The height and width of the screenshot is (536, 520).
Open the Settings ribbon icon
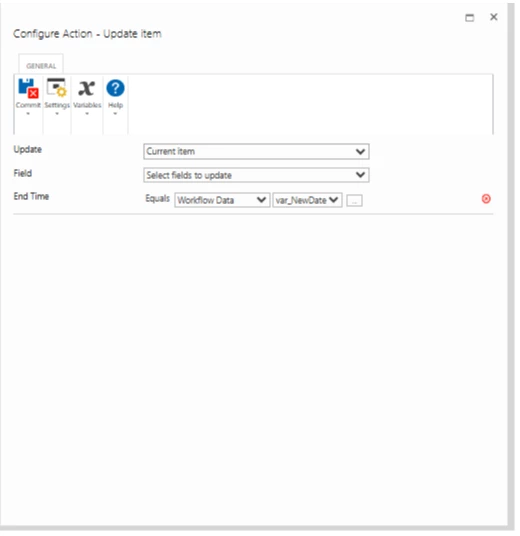click(x=57, y=88)
